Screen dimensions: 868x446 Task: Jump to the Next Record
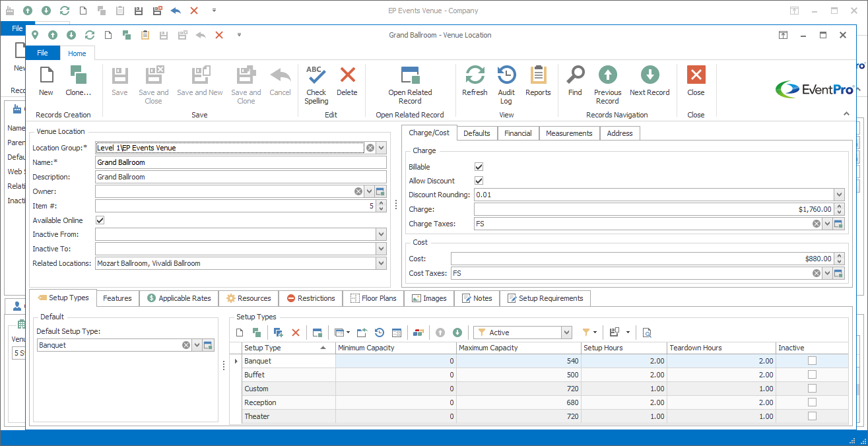(650, 82)
